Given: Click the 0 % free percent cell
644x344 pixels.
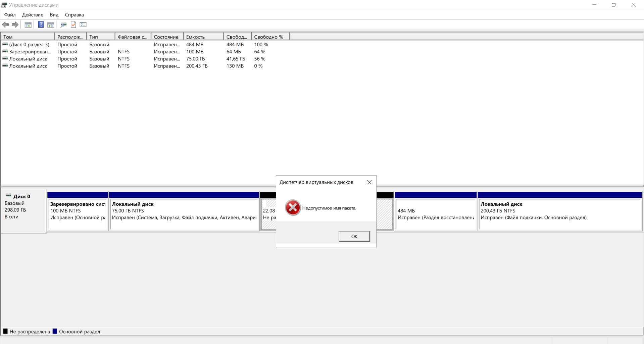Looking at the screenshot, I should coord(258,66).
